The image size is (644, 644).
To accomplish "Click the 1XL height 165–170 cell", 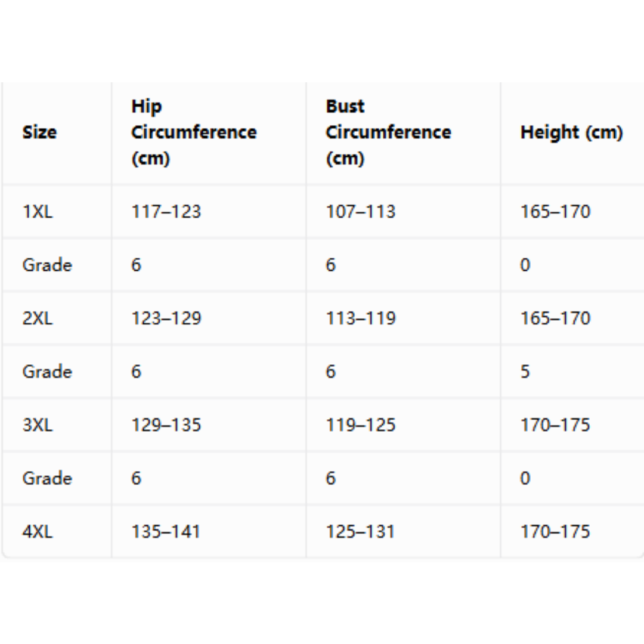I will pyautogui.click(x=555, y=212).
